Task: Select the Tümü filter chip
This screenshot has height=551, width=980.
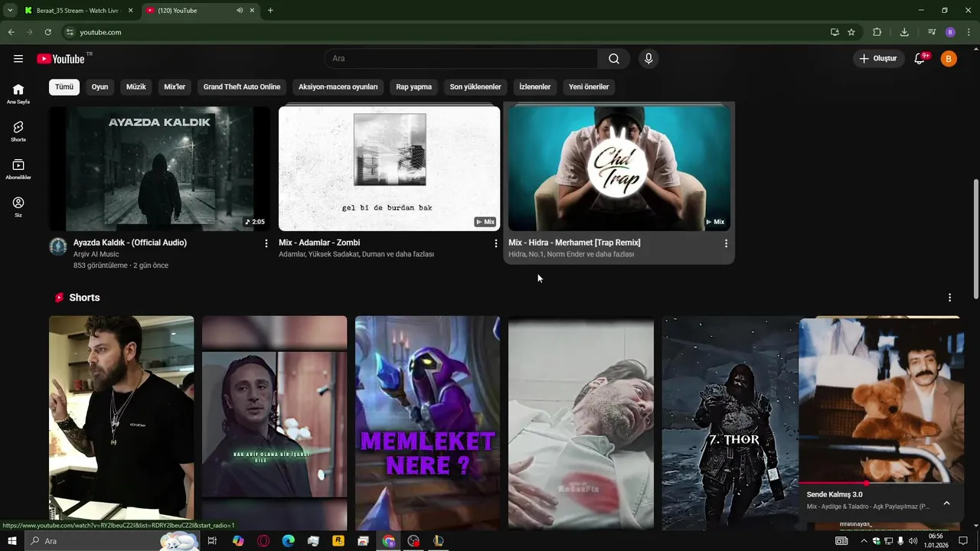Action: pos(64,86)
